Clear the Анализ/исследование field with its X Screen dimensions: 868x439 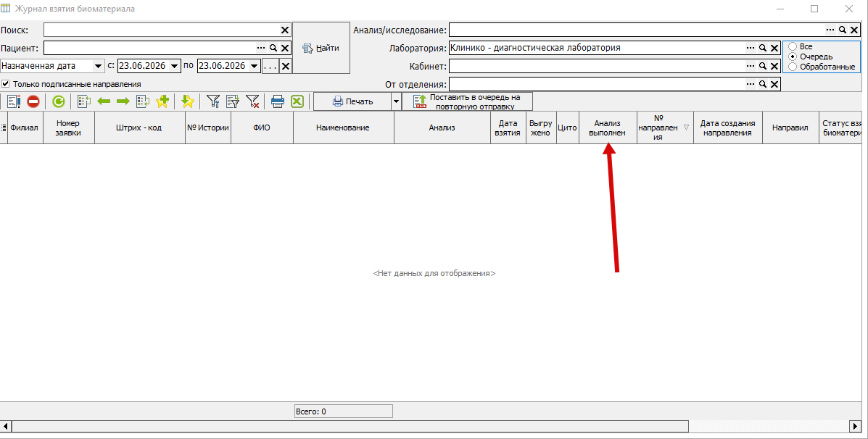(x=853, y=30)
